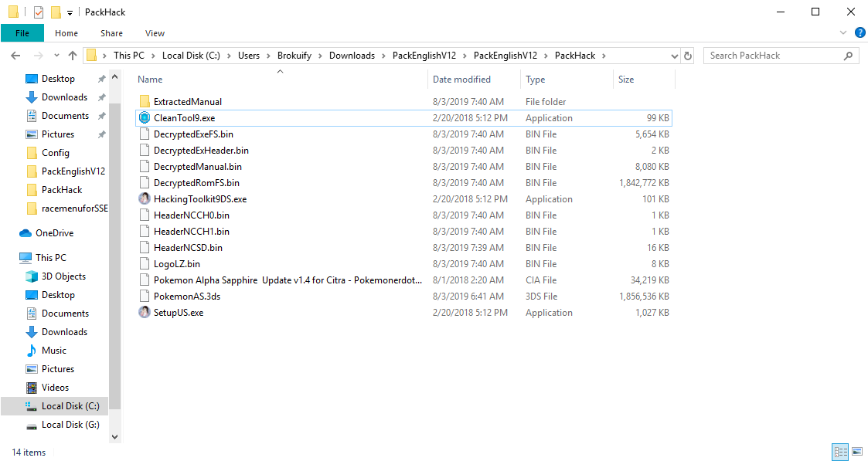This screenshot has height=461, width=868.
Task: Open This PC in navigation pane
Action: [x=43, y=258]
